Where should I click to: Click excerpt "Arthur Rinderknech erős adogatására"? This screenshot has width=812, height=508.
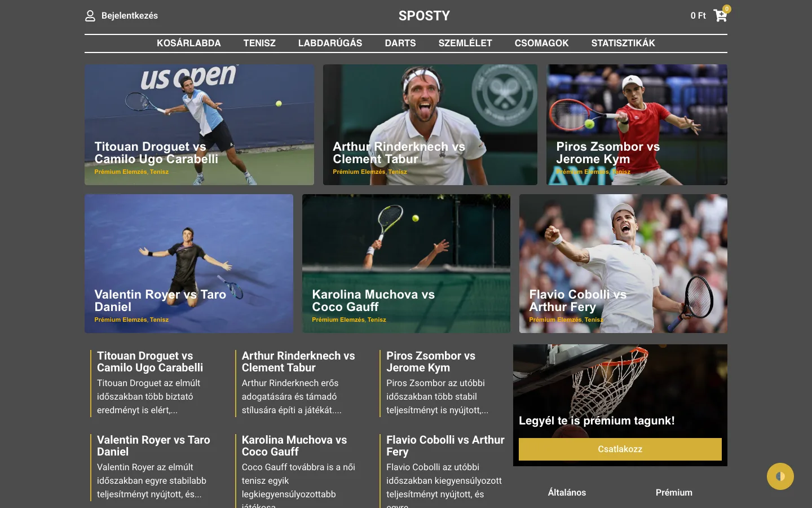click(x=292, y=396)
